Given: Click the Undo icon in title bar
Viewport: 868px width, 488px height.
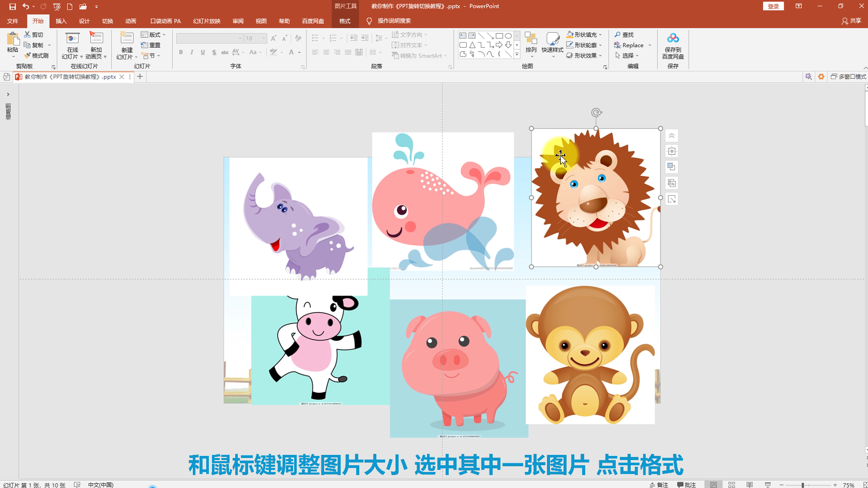Looking at the screenshot, I should [25, 6].
